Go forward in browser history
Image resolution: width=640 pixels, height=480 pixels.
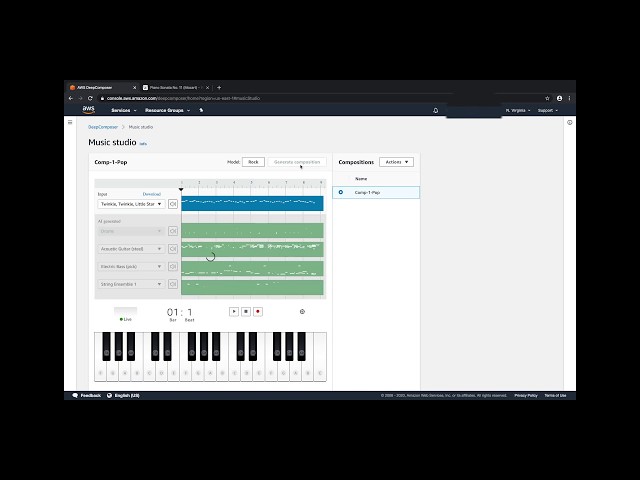(80, 98)
